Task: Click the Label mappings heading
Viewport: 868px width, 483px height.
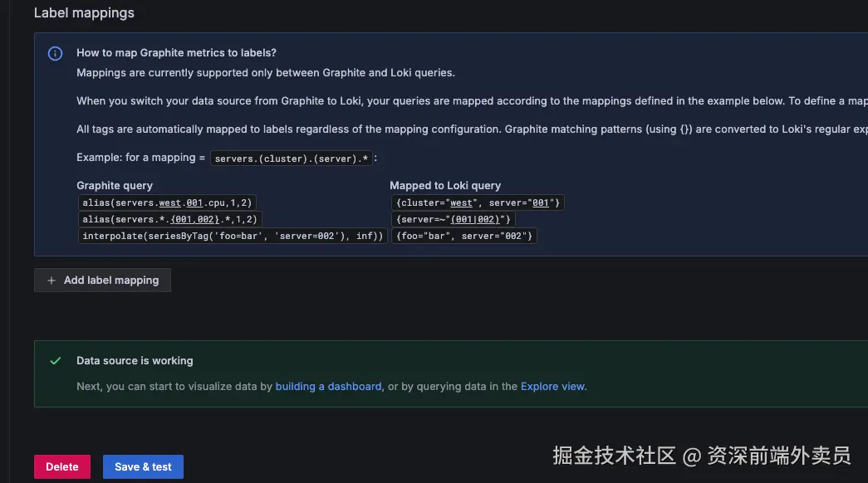Action: [84, 12]
